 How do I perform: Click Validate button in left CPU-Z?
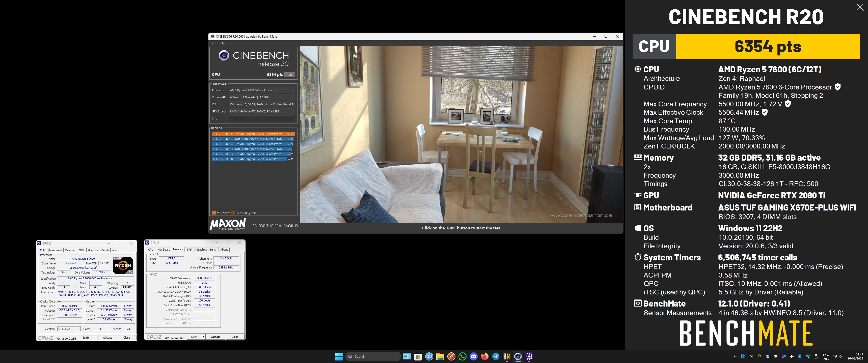coord(107,337)
